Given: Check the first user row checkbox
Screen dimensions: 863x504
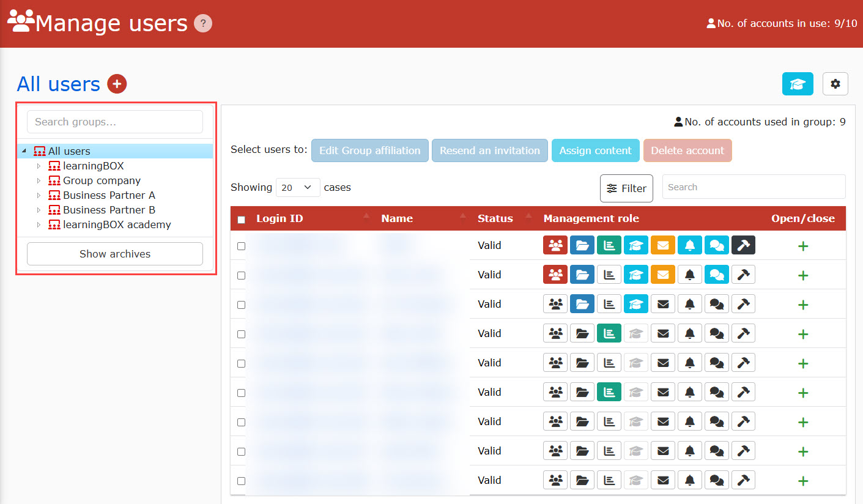Looking at the screenshot, I should 241,246.
